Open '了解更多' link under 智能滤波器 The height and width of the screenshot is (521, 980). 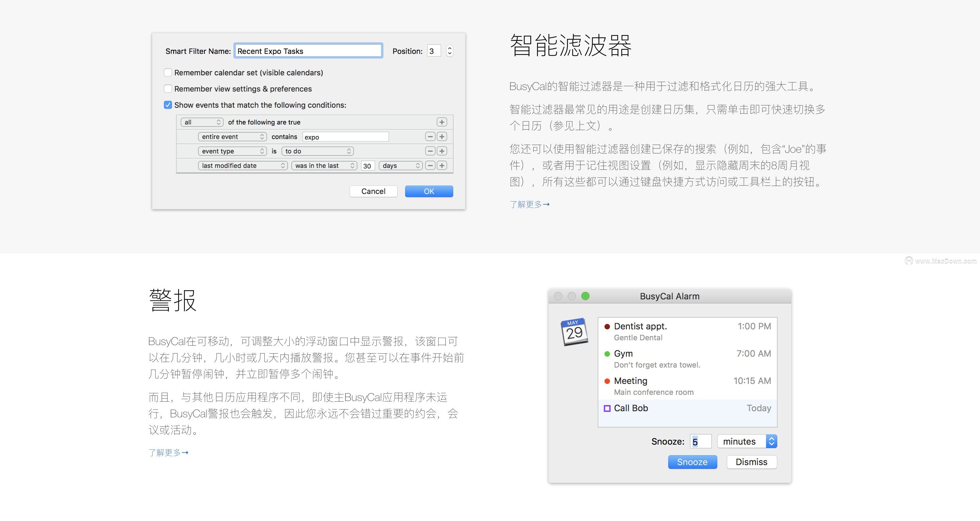tap(530, 204)
